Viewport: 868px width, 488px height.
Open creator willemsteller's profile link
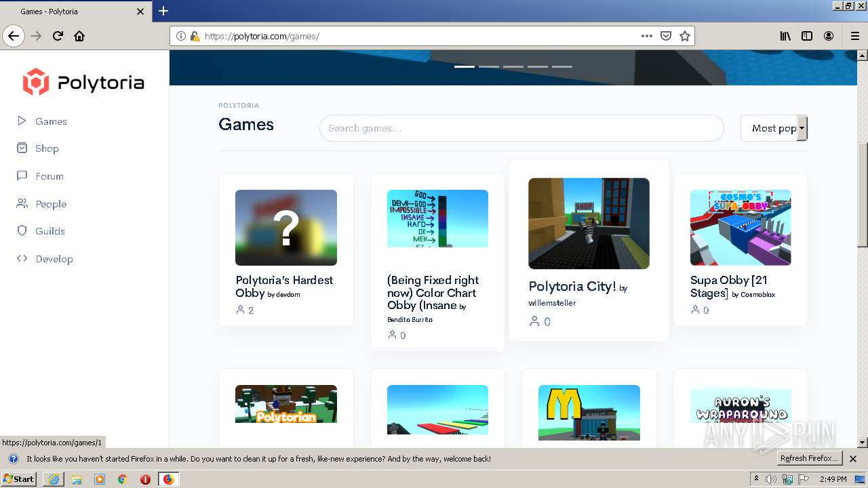click(552, 303)
